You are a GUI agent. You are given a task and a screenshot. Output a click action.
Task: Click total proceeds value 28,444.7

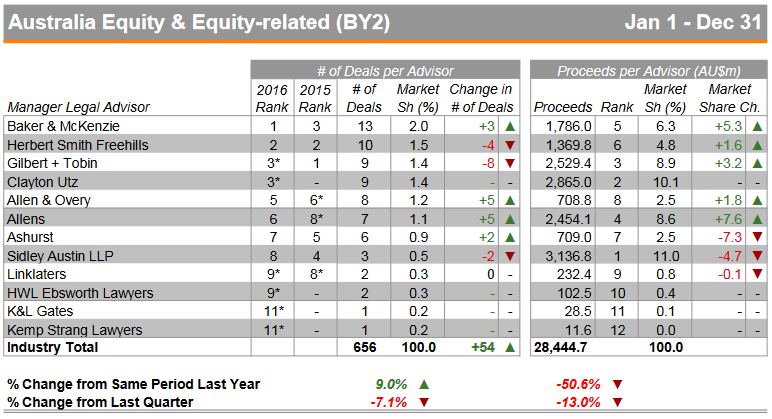pyautogui.click(x=560, y=348)
